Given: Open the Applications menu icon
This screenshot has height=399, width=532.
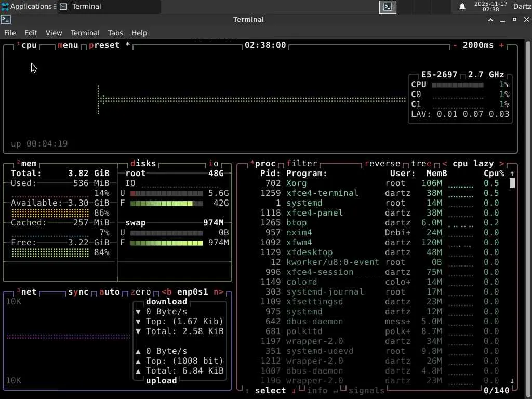Looking at the screenshot, I should pos(5,7).
